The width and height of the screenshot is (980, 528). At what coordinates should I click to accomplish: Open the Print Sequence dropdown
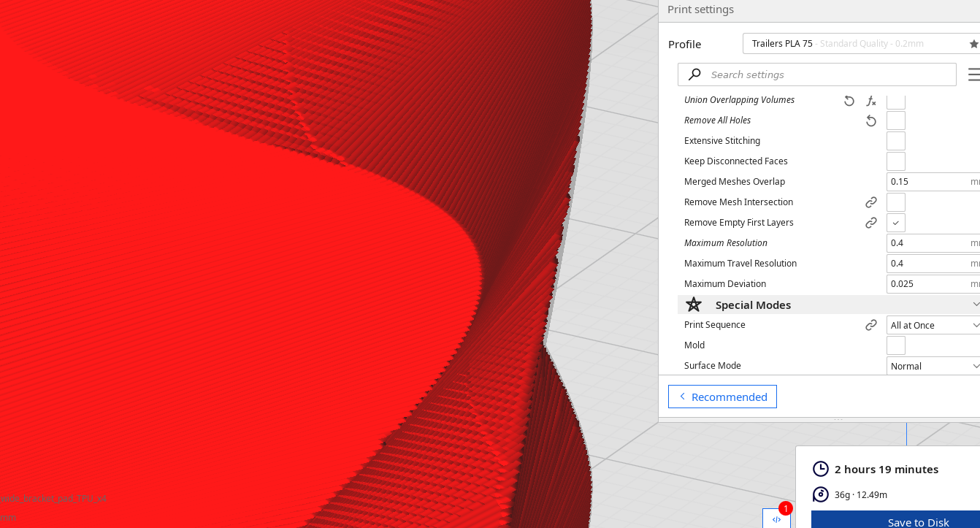pyautogui.click(x=933, y=324)
